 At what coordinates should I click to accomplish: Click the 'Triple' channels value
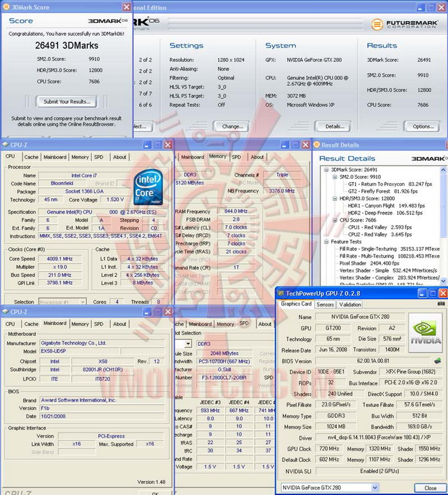[282, 175]
